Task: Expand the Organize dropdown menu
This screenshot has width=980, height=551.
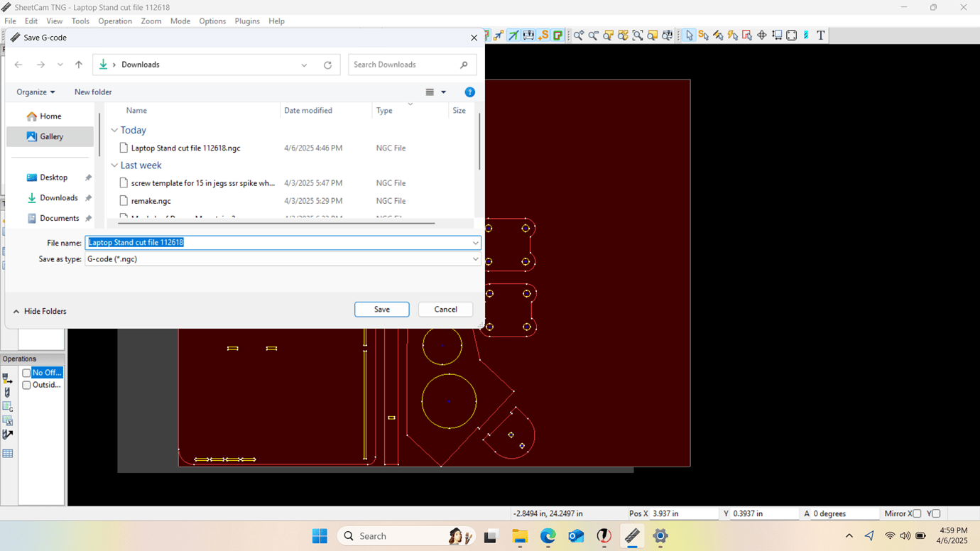Action: pos(36,92)
